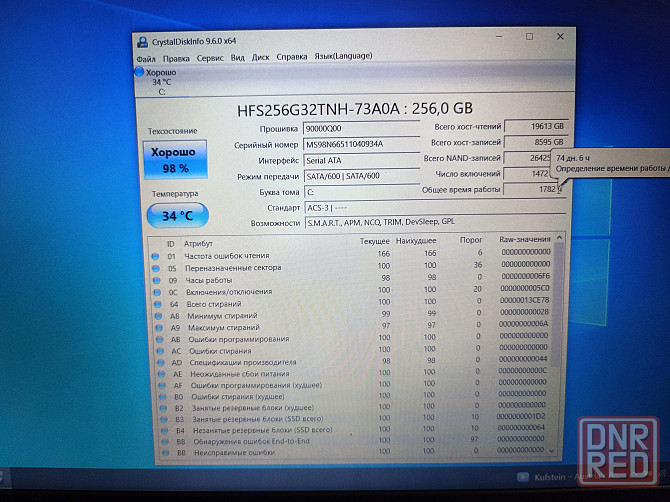This screenshot has width=670, height=502.
Task: Click the 34 °C temperature button
Action: click(177, 216)
